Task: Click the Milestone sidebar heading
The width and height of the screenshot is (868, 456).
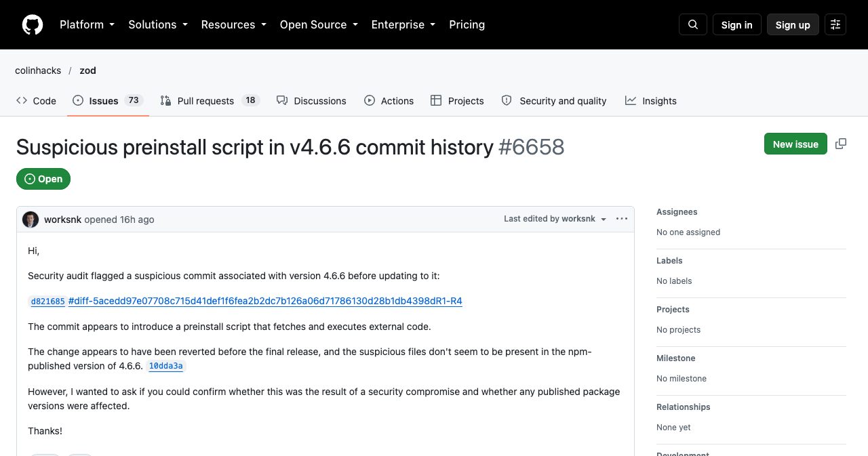Action: coord(676,358)
